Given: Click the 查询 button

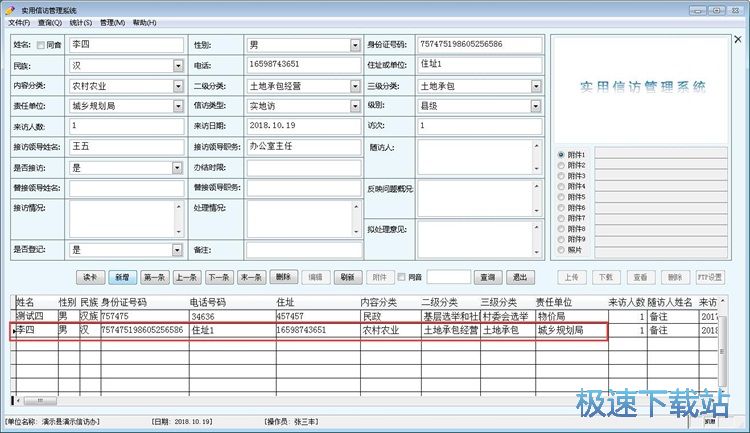Looking at the screenshot, I should click(488, 277).
